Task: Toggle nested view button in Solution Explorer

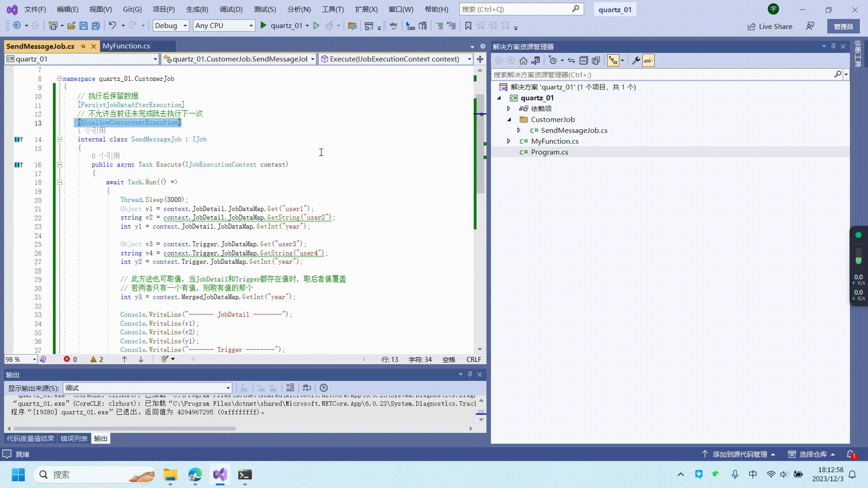Action: tap(613, 61)
